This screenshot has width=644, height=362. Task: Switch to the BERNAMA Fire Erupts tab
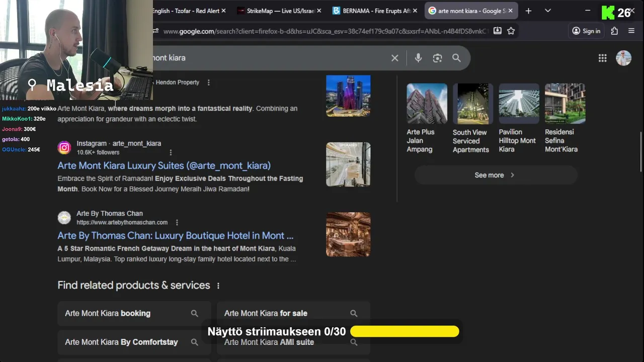tap(375, 11)
